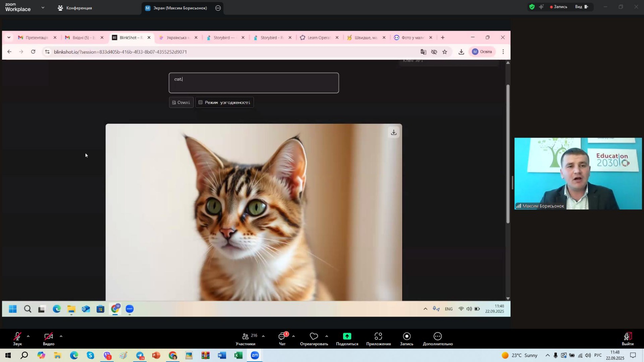The height and width of the screenshot is (362, 644).
Task: Expand the video options arrow next to Видео
Action: 61,336
